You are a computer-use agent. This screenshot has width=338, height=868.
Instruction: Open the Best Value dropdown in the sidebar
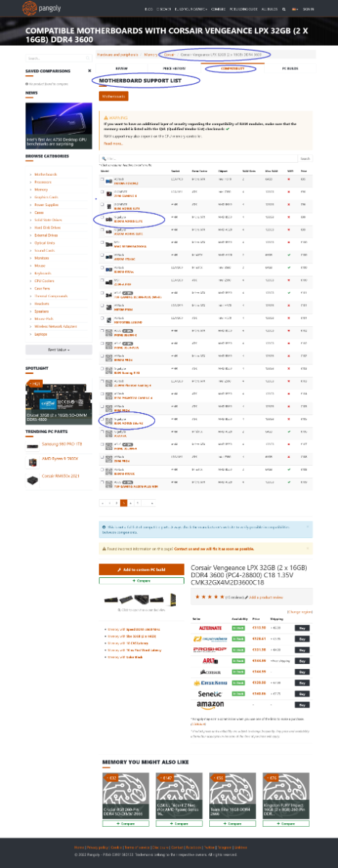[x=59, y=349]
